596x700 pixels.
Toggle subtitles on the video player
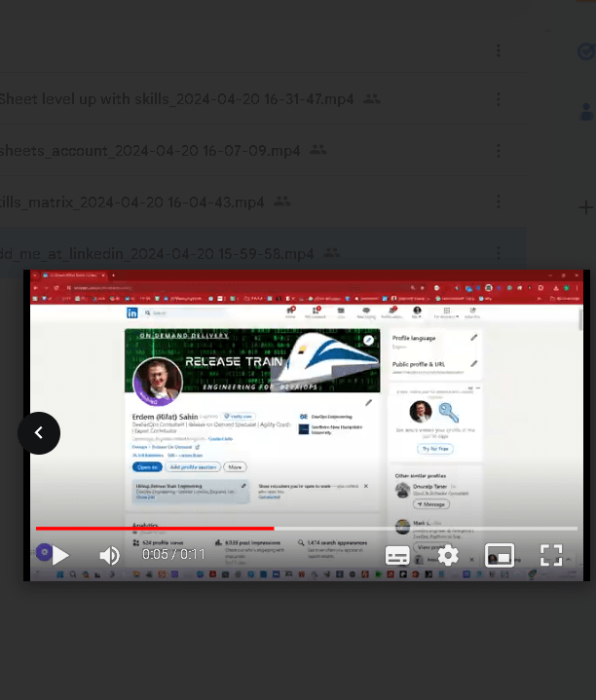[397, 555]
